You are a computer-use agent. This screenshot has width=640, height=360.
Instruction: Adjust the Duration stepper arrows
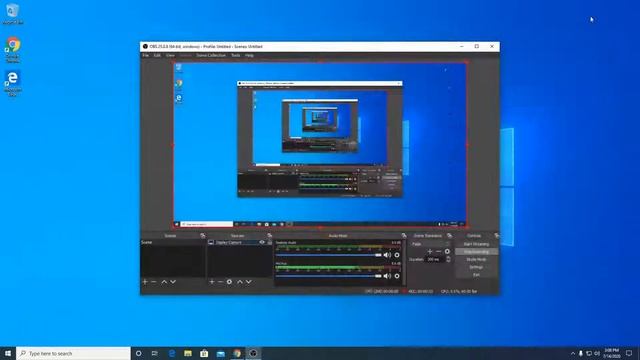[x=448, y=259]
